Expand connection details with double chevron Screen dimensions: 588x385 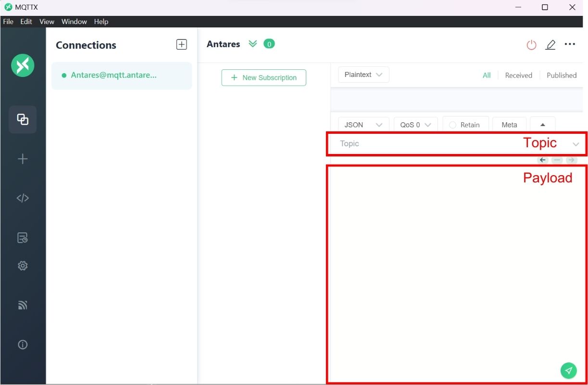tap(253, 44)
